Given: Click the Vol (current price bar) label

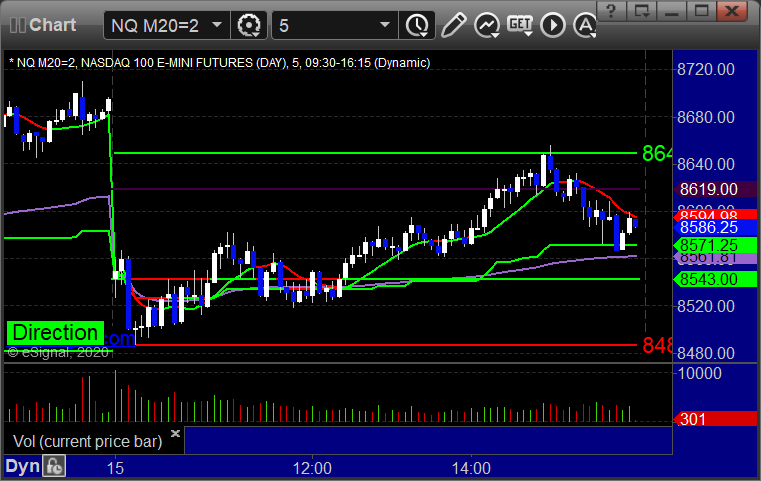Looking at the screenshot, I should click(87, 441).
